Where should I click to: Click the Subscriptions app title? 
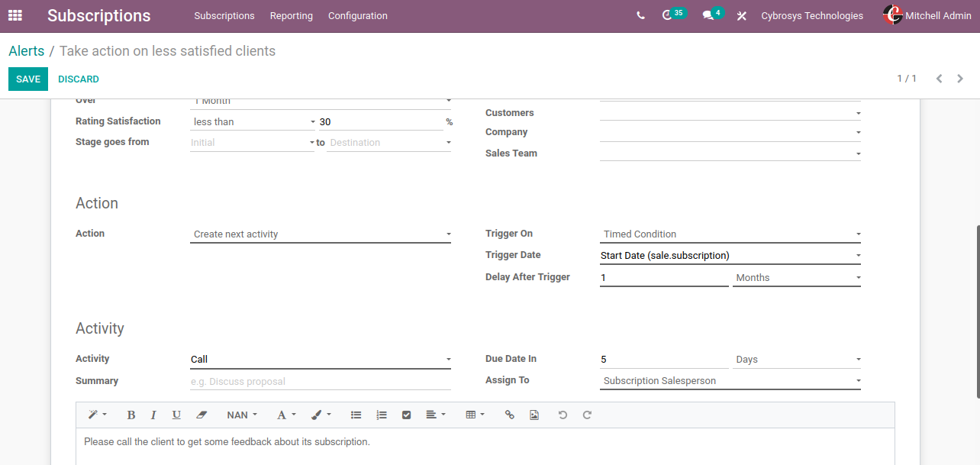pyautogui.click(x=99, y=15)
